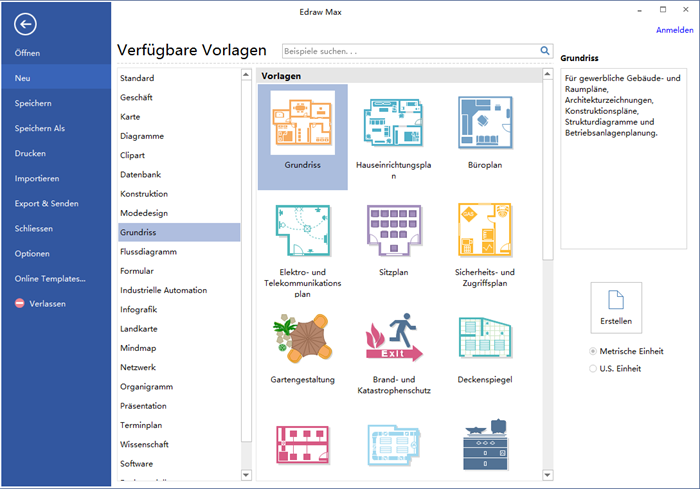The width and height of the screenshot is (700, 489).
Task: Select the Standard category
Action: [179, 78]
